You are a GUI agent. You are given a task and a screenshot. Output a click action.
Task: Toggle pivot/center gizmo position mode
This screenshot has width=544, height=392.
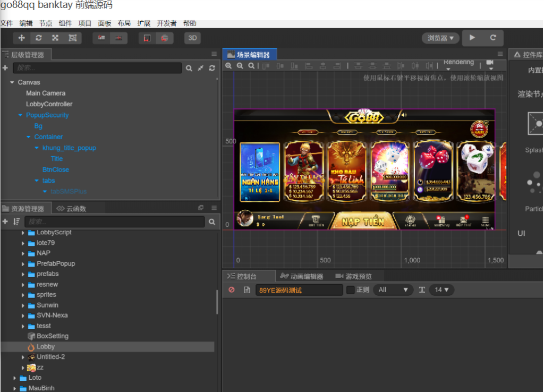101,38
